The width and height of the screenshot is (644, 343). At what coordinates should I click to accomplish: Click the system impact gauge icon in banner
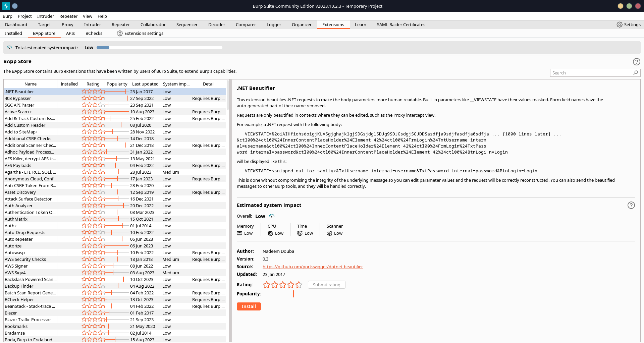point(9,48)
